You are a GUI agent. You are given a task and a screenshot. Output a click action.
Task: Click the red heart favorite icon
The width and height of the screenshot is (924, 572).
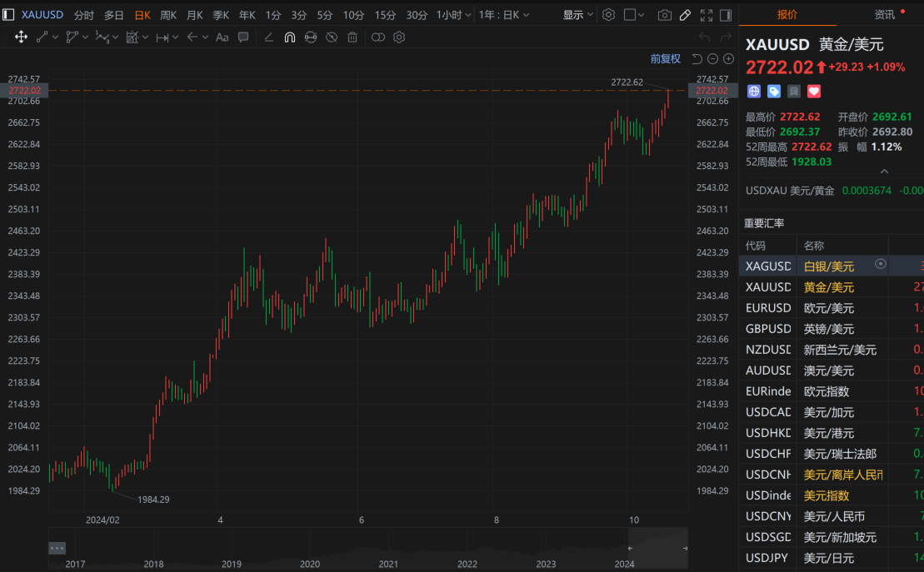click(814, 91)
